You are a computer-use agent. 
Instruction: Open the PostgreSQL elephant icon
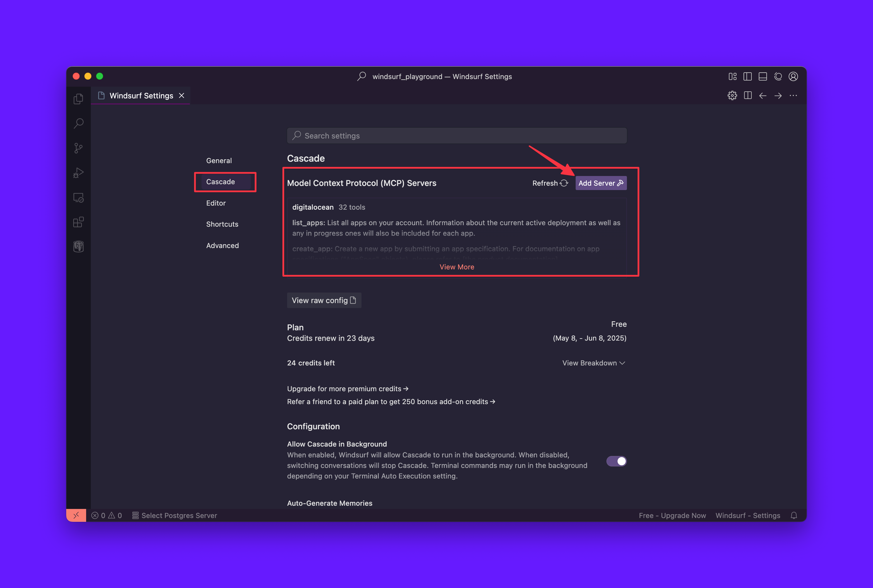pos(79,247)
